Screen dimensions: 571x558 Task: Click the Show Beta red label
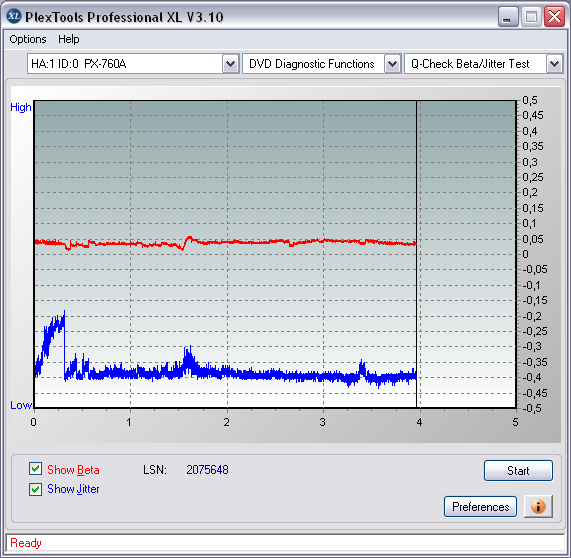click(x=73, y=470)
